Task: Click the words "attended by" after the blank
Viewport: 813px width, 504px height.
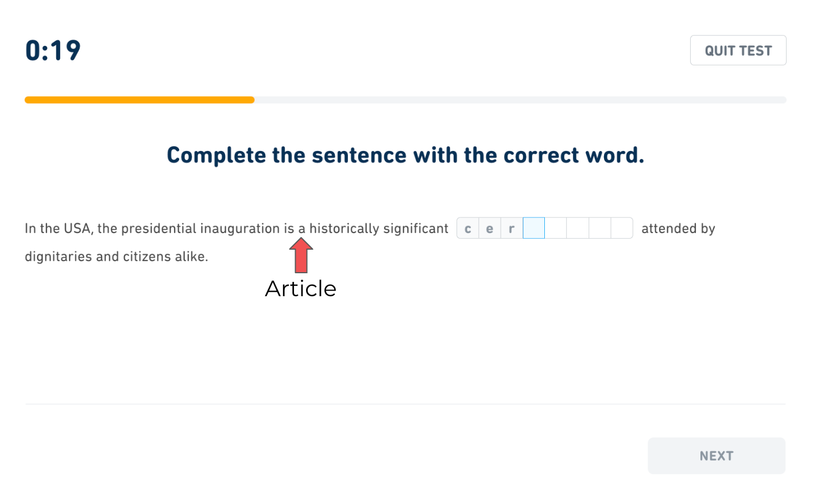Action: (678, 228)
